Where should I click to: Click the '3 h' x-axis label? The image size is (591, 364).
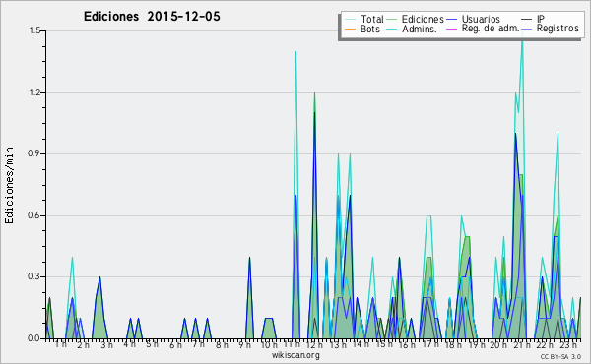[x=106, y=344]
